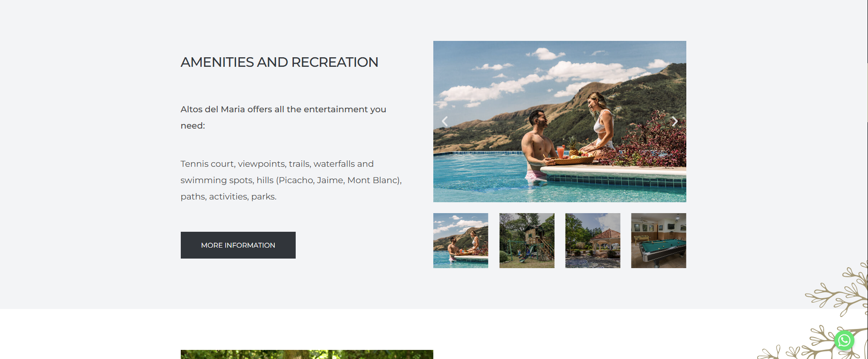Click the forest image at the bottom

coord(307,354)
